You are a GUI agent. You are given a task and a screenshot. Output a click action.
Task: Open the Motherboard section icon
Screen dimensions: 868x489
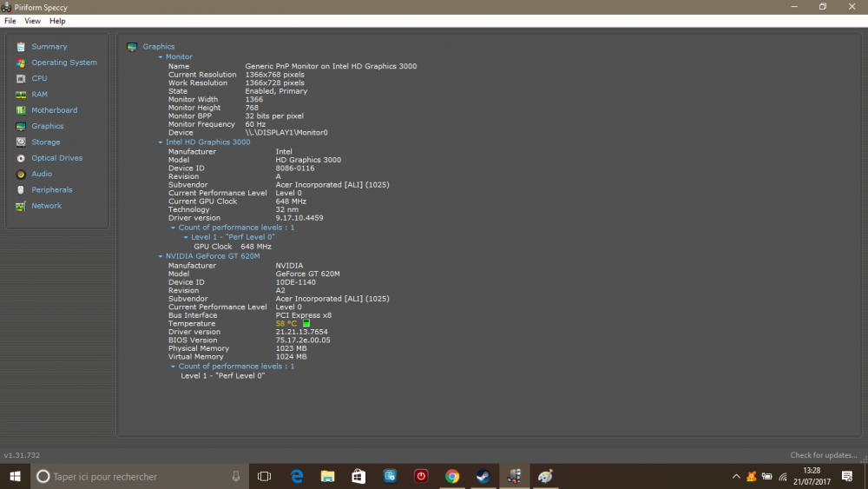pyautogui.click(x=21, y=110)
